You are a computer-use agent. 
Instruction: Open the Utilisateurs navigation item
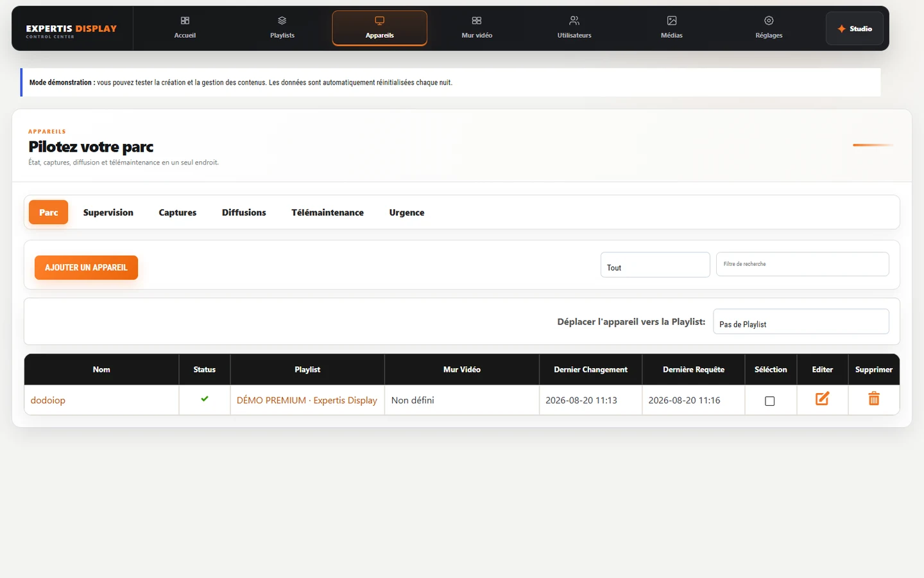click(574, 28)
